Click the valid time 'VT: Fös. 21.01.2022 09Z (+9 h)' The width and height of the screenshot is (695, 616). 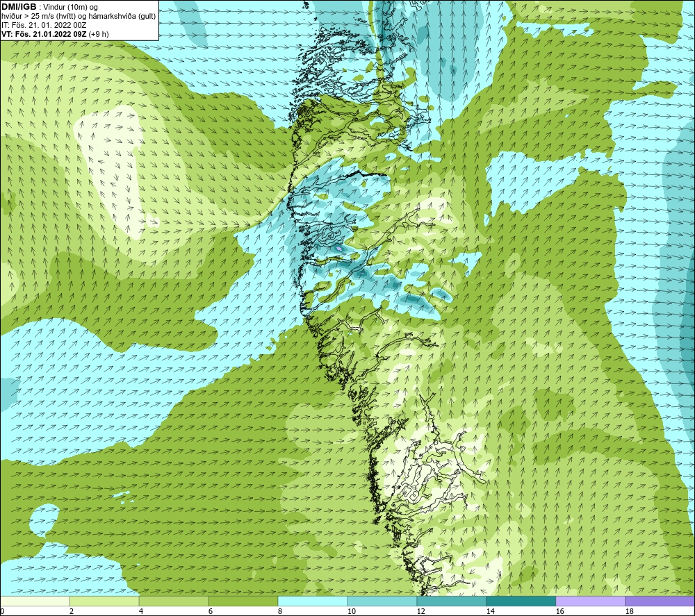click(x=55, y=34)
